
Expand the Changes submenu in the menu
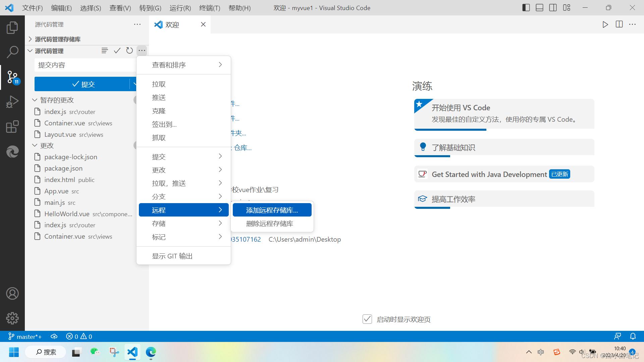pos(183,170)
